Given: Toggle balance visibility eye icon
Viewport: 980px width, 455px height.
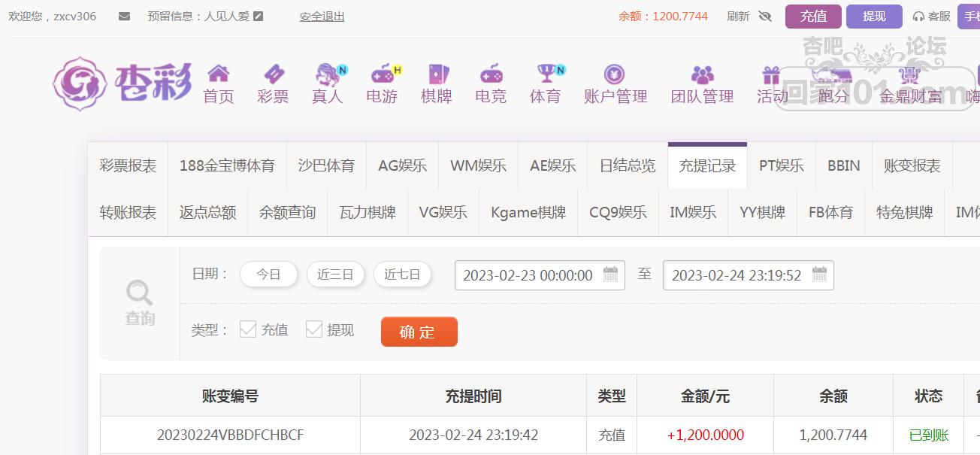Looking at the screenshot, I should tap(765, 16).
